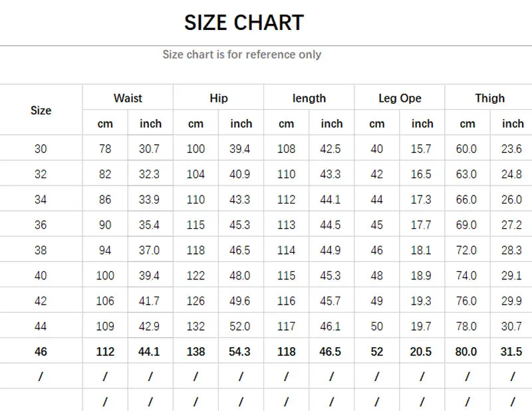Select the size 30 row label
532x411 pixels.
[x=41, y=149]
